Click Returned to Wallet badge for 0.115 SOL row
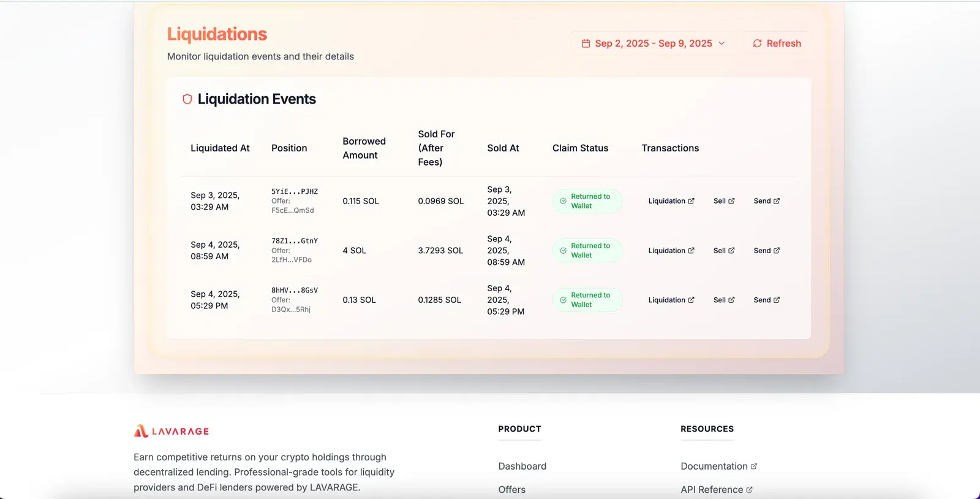Screen dimensions: 980x499 pyautogui.click(x=587, y=201)
